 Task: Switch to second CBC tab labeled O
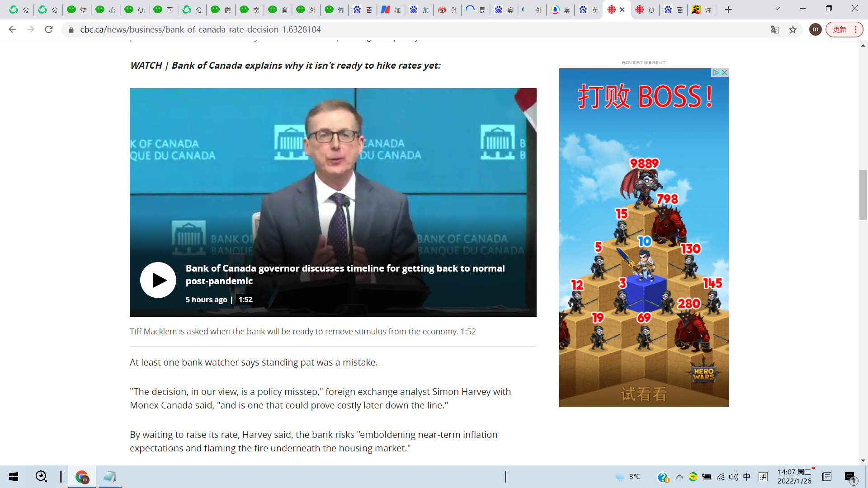[x=645, y=9]
